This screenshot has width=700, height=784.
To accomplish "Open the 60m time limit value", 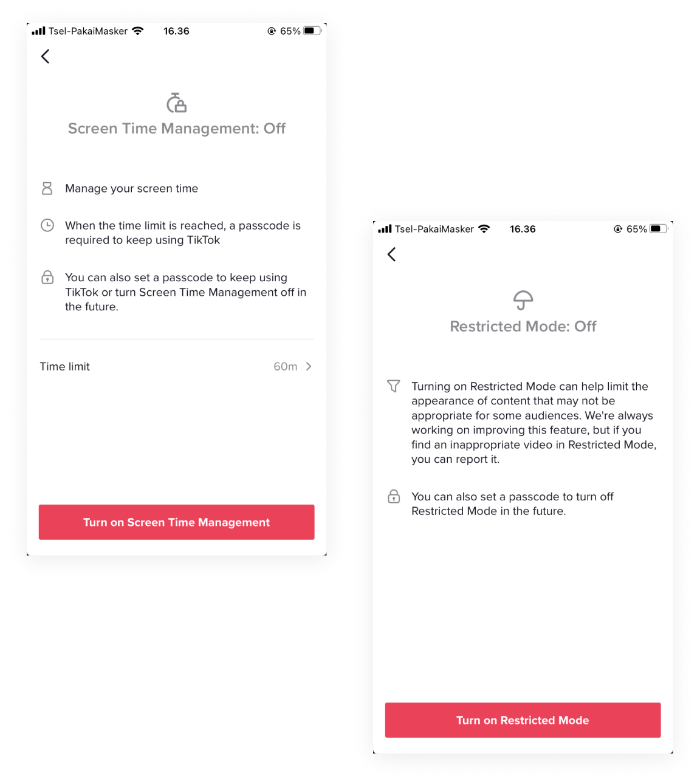I will [285, 366].
